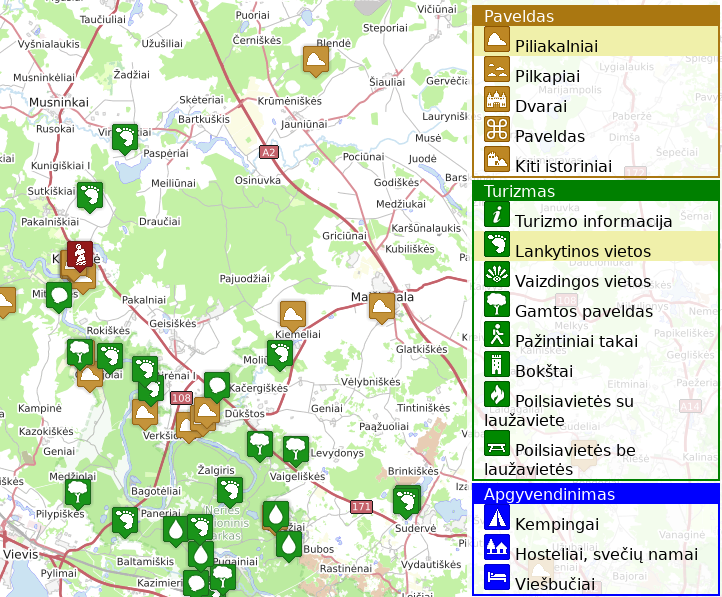722x597 pixels.
Task: Click the Piliakalniai hillfort icon in legend
Action: pyautogui.click(x=497, y=39)
